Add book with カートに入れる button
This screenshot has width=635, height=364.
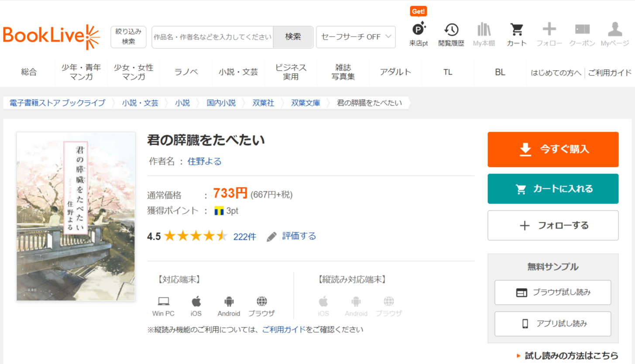553,189
